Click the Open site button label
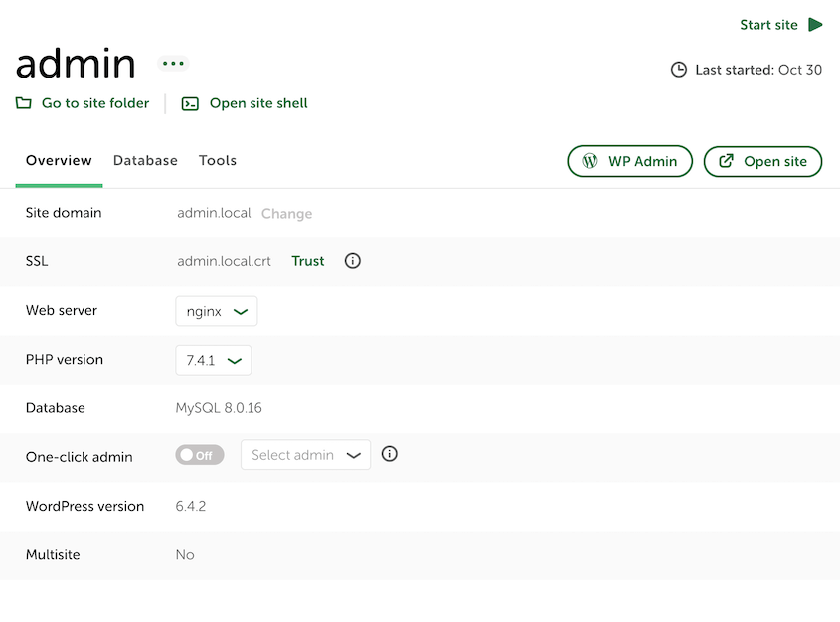The image size is (840, 622). tap(775, 161)
